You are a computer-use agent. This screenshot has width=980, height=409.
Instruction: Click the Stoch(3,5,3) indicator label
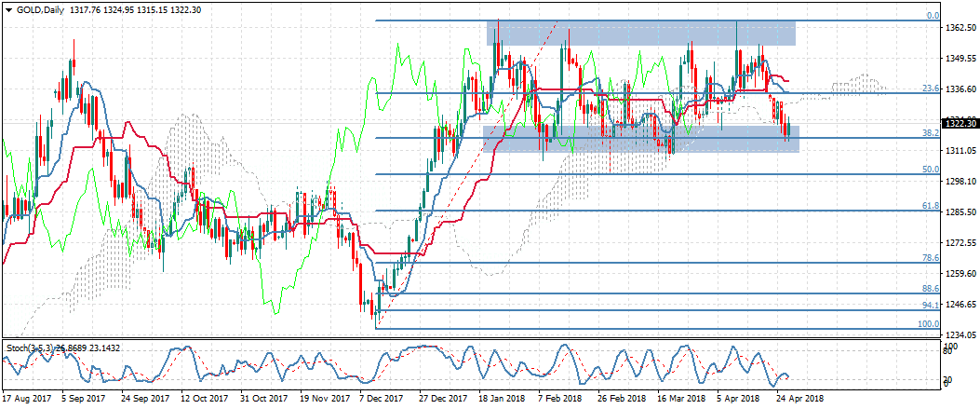34,348
